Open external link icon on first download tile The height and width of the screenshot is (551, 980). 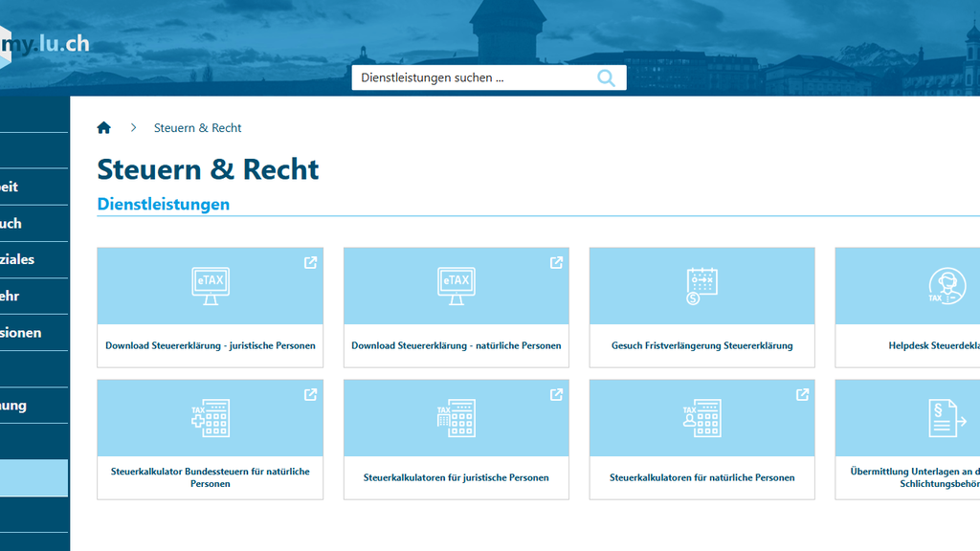(310, 262)
